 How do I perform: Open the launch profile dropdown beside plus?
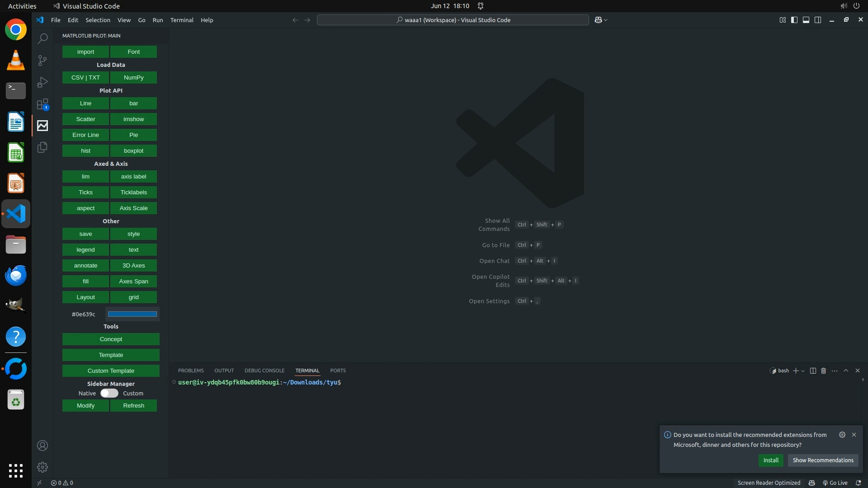(x=803, y=371)
